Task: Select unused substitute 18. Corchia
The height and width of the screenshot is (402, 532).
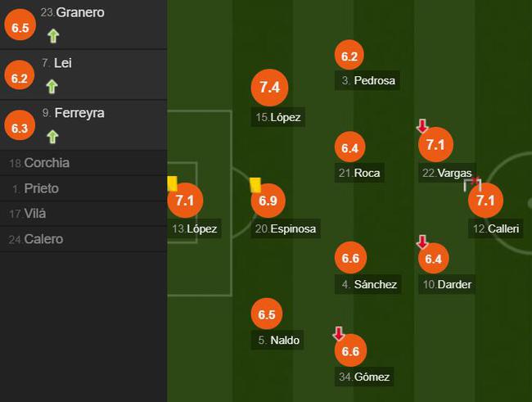Action: 83,163
